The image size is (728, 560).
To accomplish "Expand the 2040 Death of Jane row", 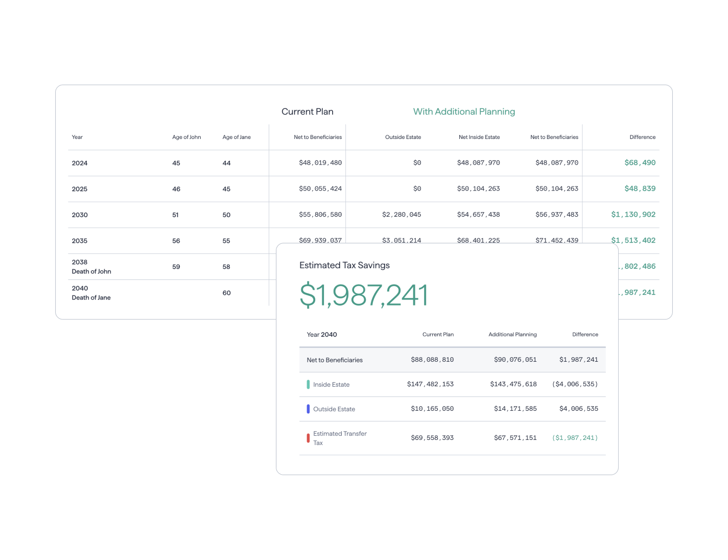I will pyautogui.click(x=91, y=292).
